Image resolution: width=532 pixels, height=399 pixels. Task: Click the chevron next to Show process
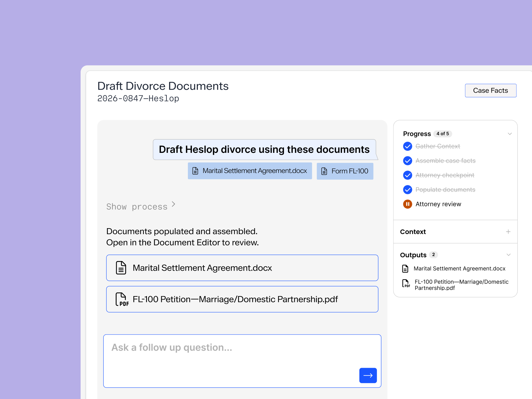174,204
